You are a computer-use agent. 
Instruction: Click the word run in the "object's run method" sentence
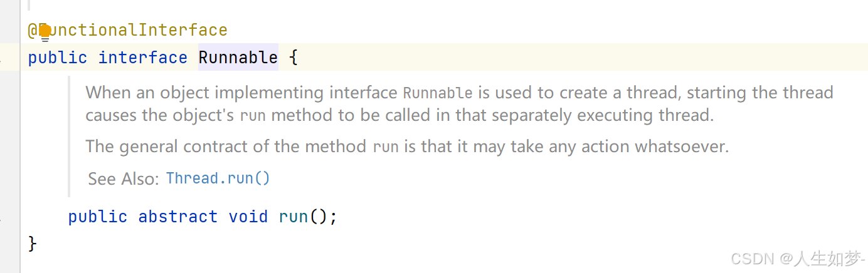253,116
